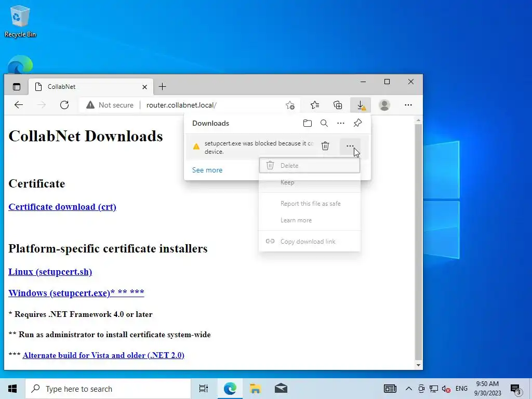The width and height of the screenshot is (532, 399).
Task: Open the Mail app on the taskbar
Action: 281,389
